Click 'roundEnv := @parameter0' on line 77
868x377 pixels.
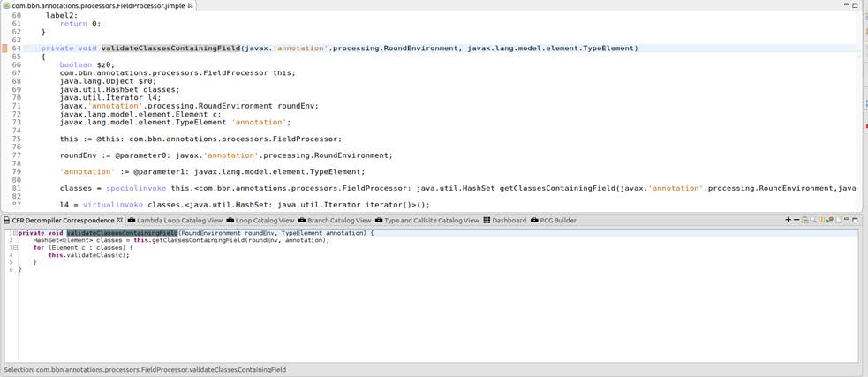[x=226, y=155]
